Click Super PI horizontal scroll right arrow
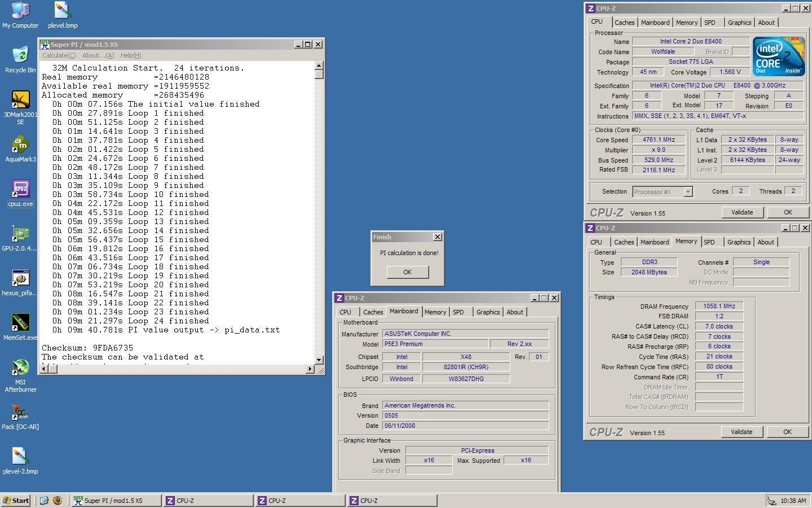This screenshot has height=508, width=812. (310, 369)
